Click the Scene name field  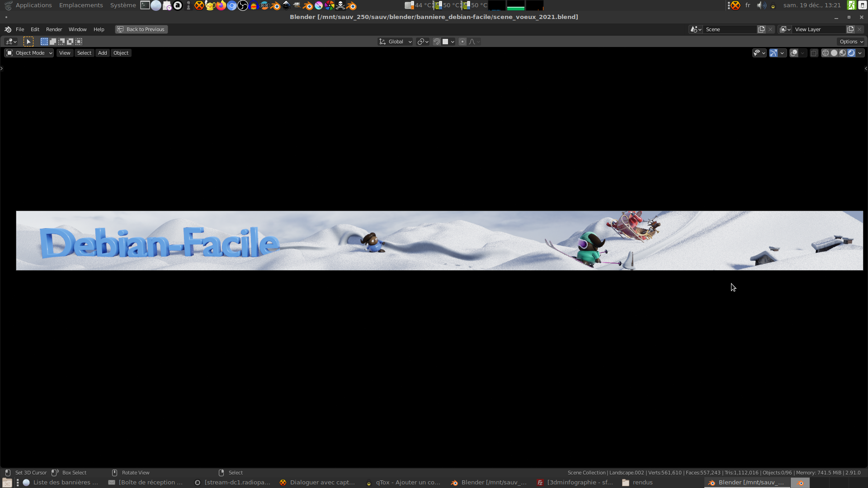[730, 29]
